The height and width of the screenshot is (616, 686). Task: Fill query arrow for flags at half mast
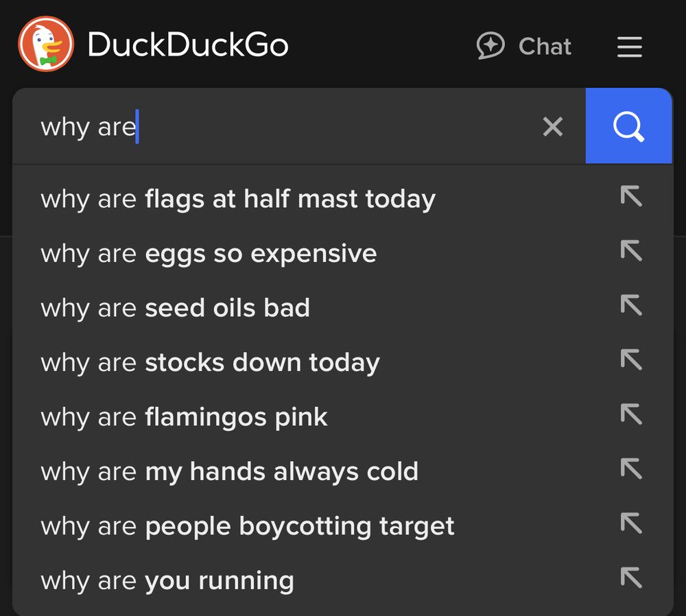(631, 196)
